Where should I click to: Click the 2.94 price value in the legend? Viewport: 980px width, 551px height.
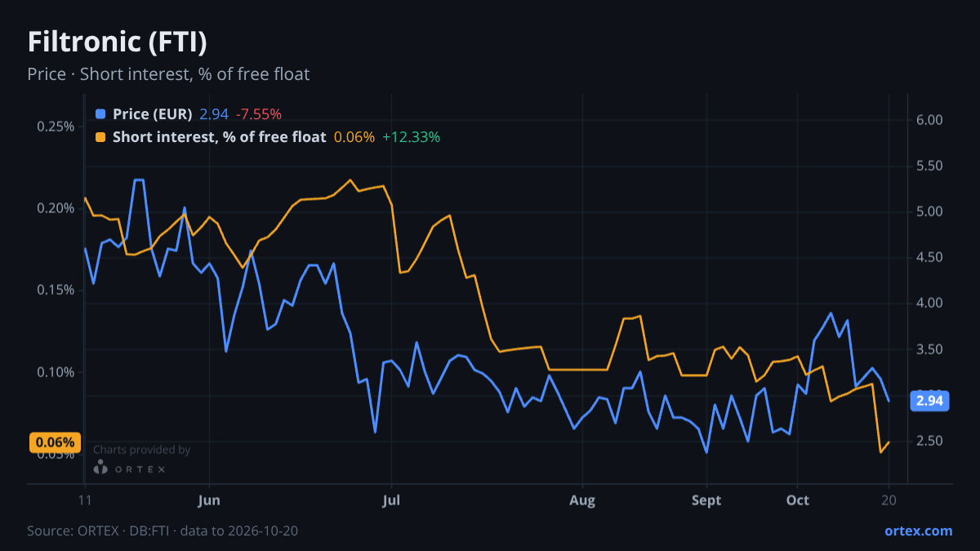[x=214, y=114]
